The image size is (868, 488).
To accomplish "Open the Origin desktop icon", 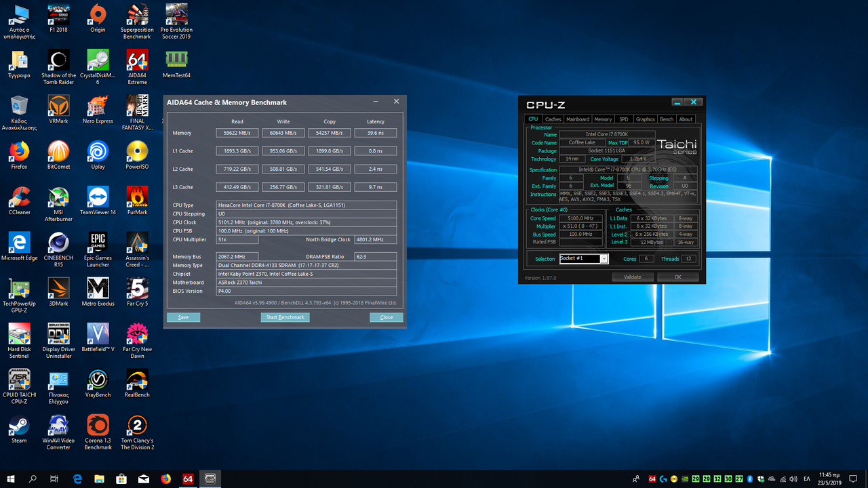I will coord(98,18).
